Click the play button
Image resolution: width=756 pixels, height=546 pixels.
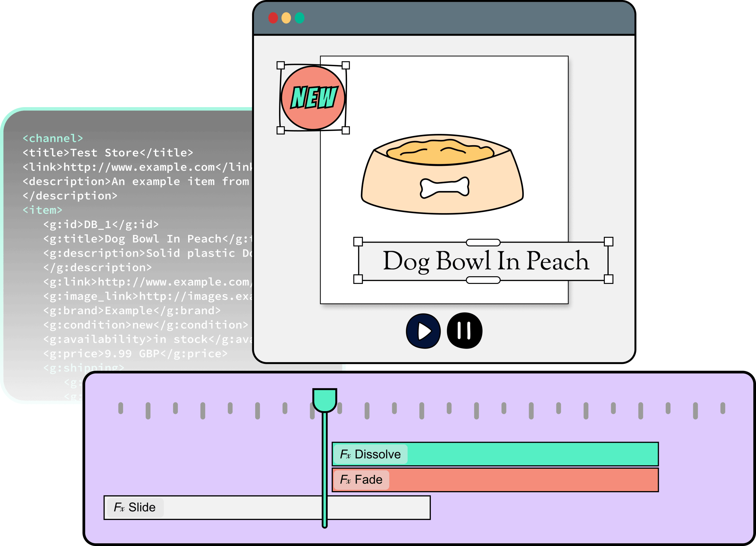423,331
